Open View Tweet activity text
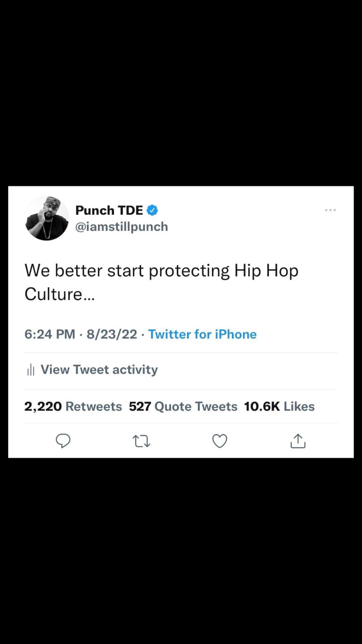Image resolution: width=362 pixels, height=644 pixels. 99,370
